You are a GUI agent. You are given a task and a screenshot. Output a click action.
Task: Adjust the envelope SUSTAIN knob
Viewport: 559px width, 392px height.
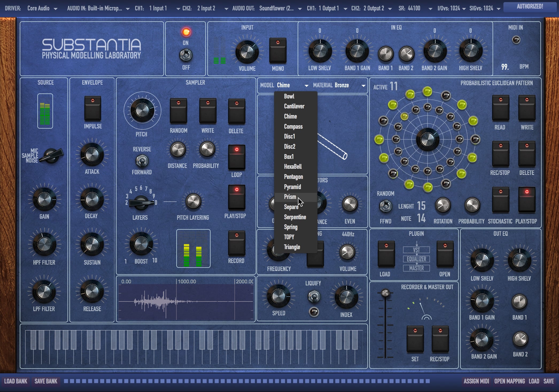click(x=92, y=244)
